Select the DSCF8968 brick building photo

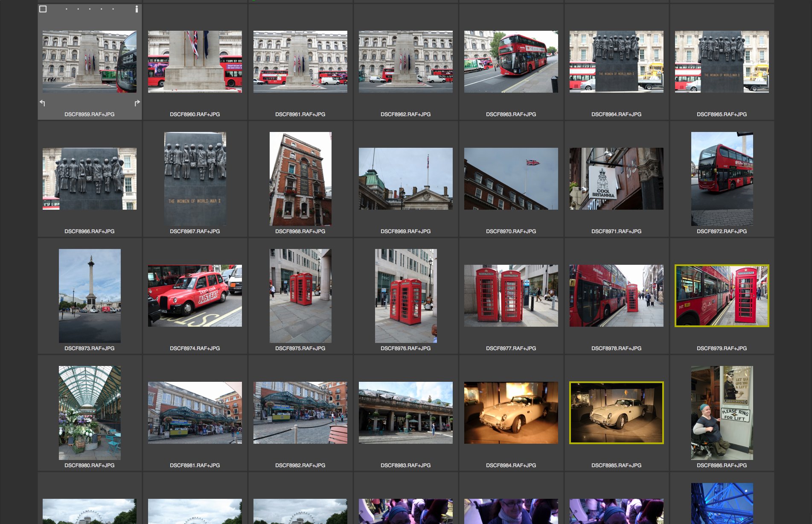tap(300, 179)
